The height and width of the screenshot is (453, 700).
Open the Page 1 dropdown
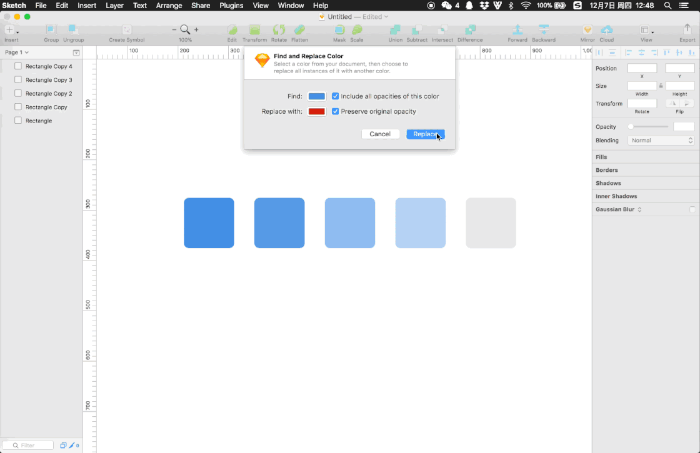(x=17, y=52)
